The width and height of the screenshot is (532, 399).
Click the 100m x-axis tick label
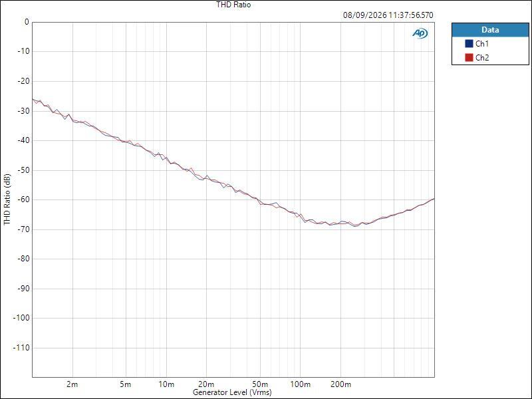point(300,384)
